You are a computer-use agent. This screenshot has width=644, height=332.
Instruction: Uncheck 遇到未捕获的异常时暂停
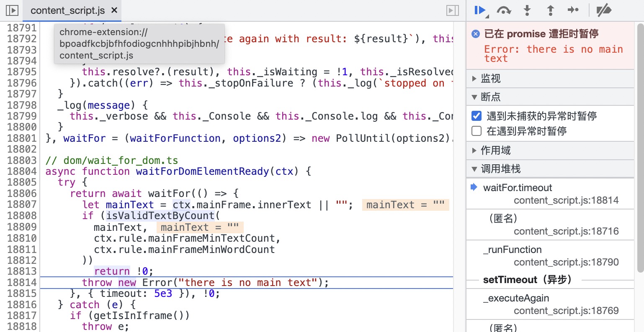coord(477,116)
